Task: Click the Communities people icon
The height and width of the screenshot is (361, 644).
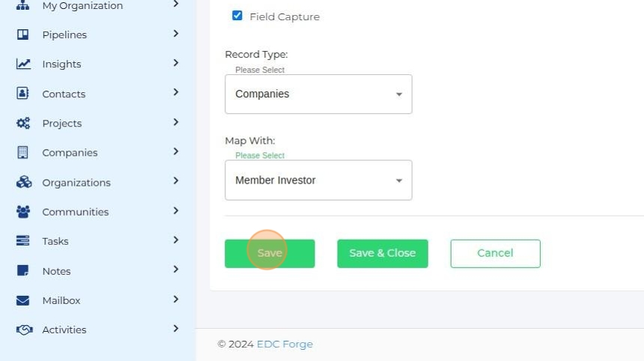Action: pos(23,212)
